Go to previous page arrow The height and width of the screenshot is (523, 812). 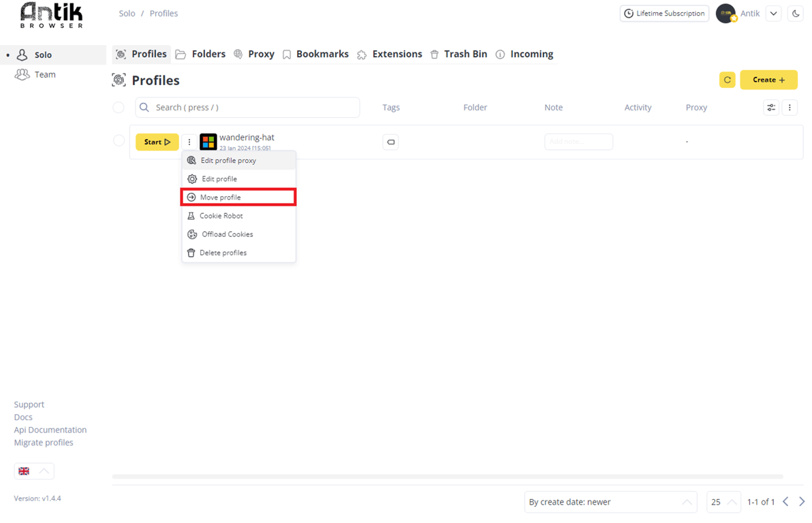(x=785, y=502)
